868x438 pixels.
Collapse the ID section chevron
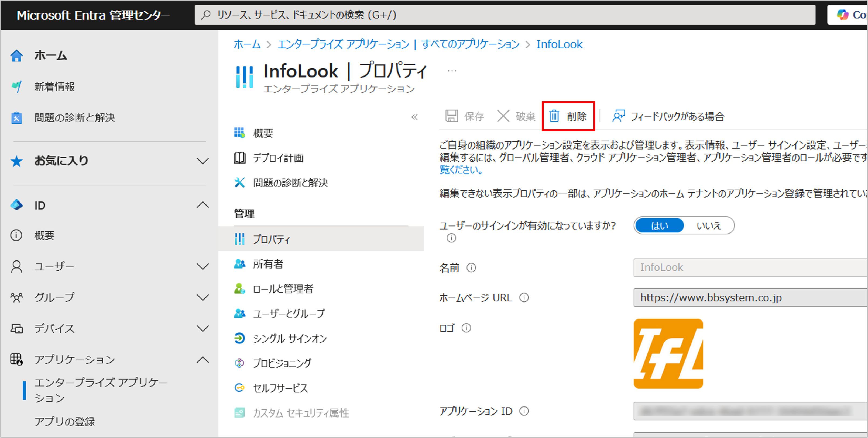point(203,205)
